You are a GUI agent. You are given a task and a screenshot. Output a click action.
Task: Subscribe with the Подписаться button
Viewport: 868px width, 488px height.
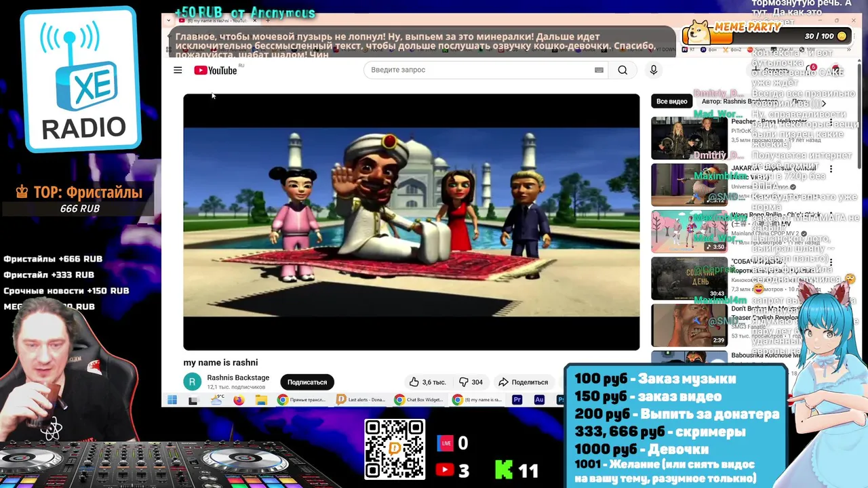307,382
